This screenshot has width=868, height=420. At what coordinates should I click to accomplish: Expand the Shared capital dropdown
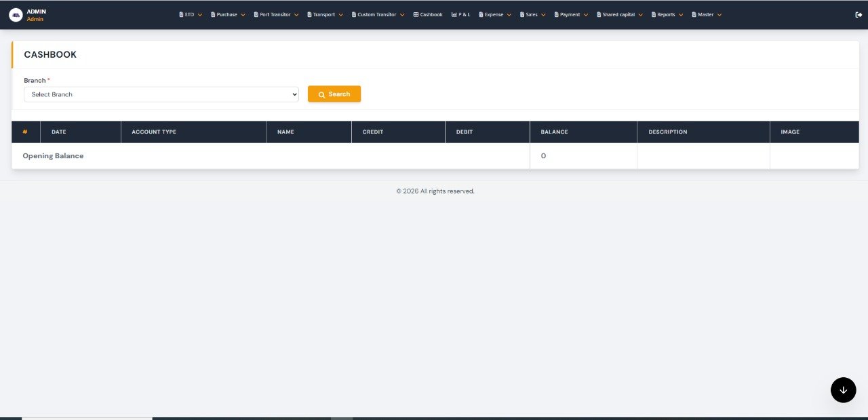(641, 14)
